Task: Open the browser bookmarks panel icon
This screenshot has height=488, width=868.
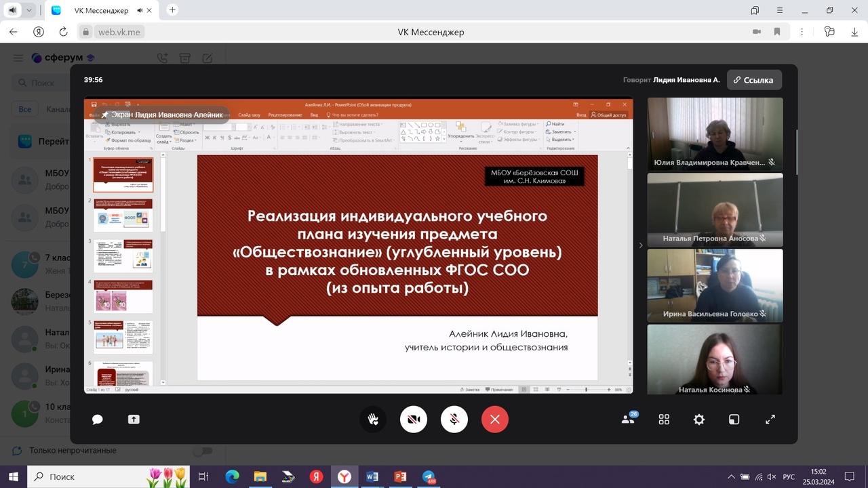Action: tap(755, 10)
